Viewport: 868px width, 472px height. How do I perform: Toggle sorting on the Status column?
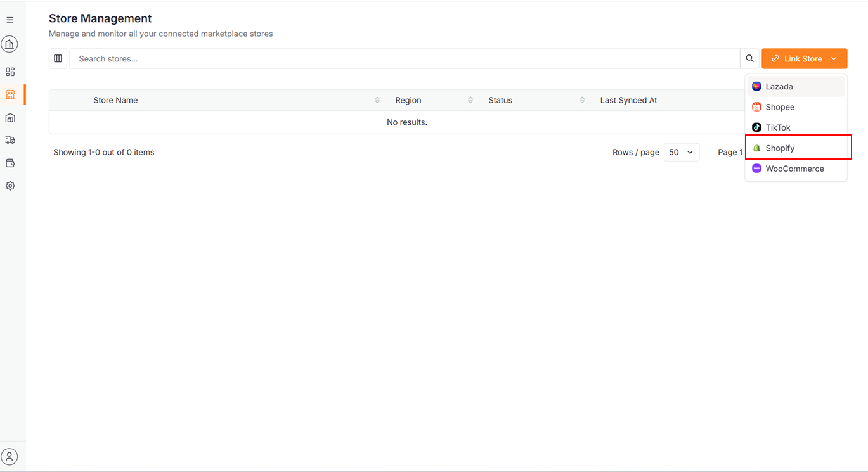click(x=582, y=99)
